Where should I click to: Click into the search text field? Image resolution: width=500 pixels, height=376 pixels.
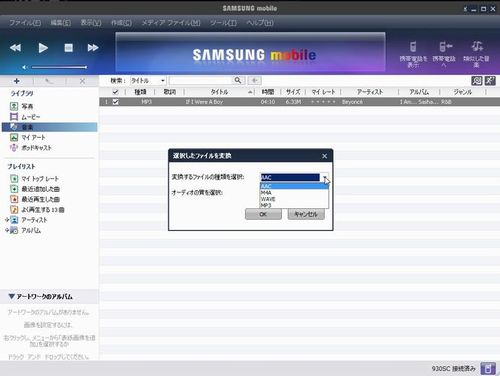click(x=201, y=80)
